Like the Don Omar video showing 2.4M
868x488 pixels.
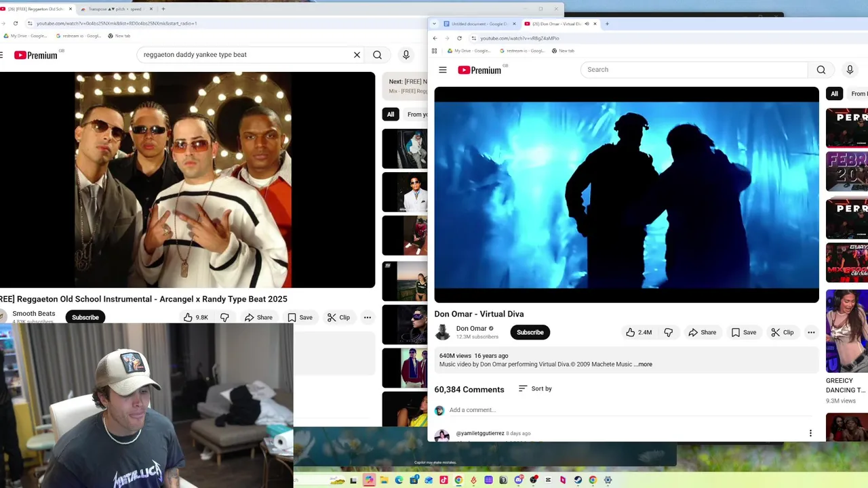click(x=638, y=332)
